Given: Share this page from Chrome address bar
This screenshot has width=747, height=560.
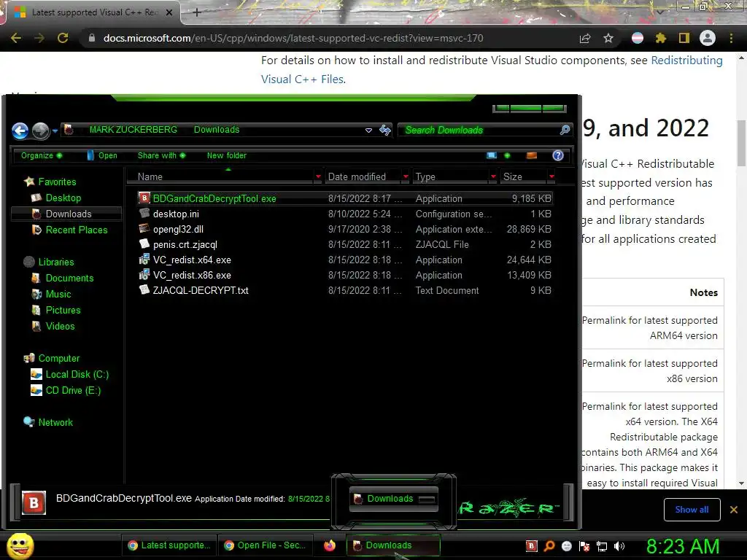Looking at the screenshot, I should [x=585, y=38].
